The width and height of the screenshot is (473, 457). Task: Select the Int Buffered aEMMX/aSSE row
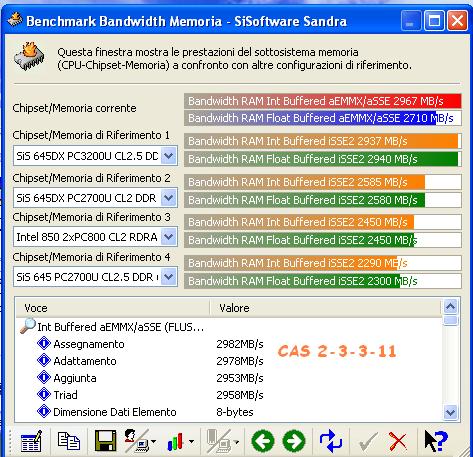pos(229,327)
